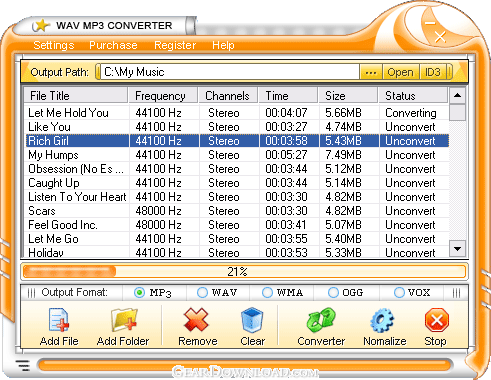Sort by the Size column header
Image resolution: width=491 pixels, height=380 pixels.
(348, 96)
